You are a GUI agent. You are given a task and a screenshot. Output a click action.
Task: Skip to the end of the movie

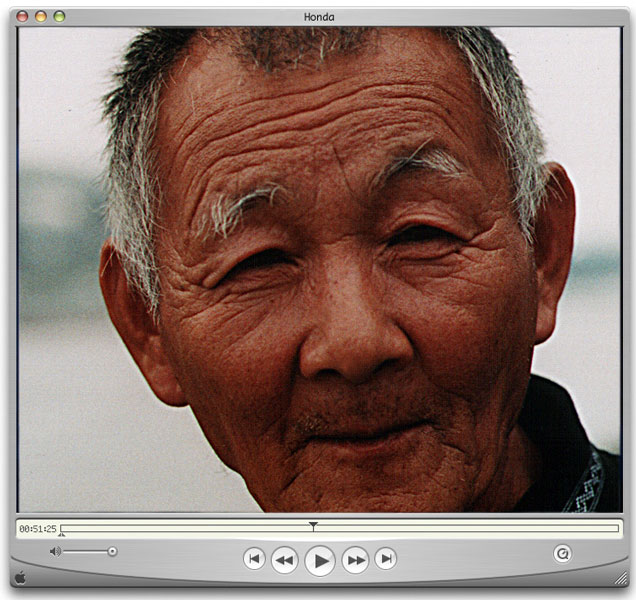pos(386,559)
